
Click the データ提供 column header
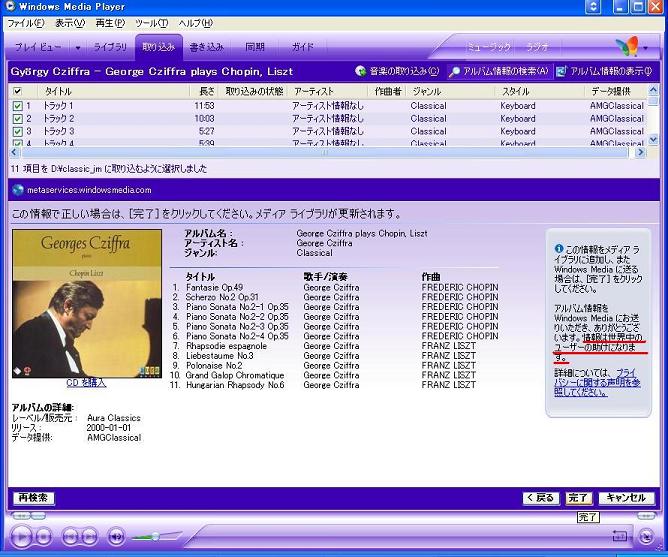point(616,91)
